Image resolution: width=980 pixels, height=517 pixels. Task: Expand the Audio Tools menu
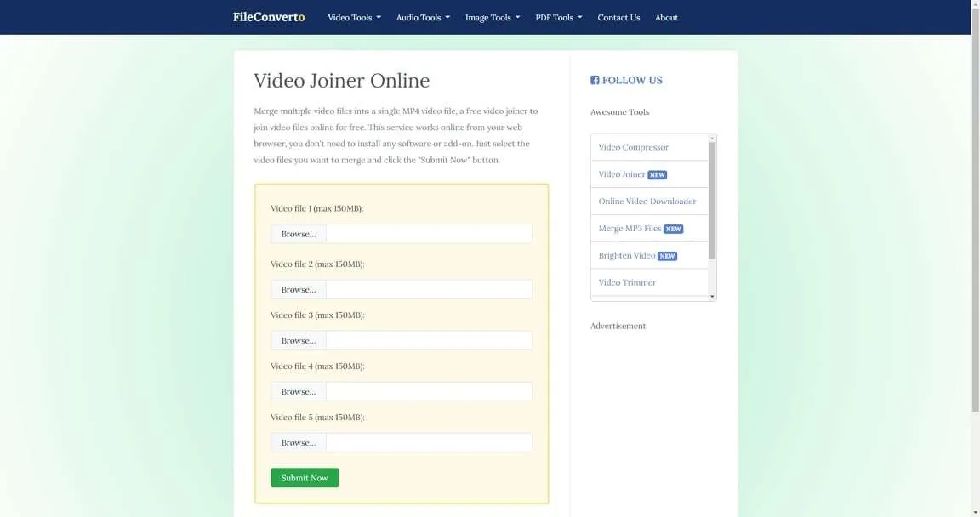click(x=423, y=18)
